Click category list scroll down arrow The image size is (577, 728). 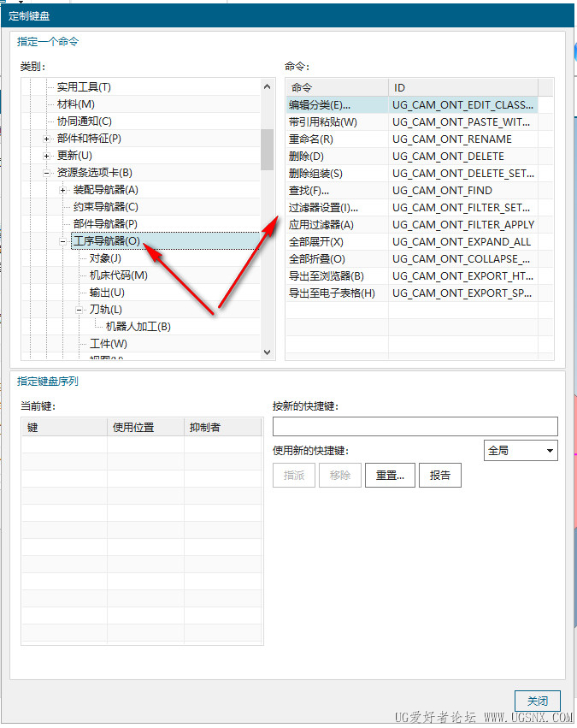(267, 352)
